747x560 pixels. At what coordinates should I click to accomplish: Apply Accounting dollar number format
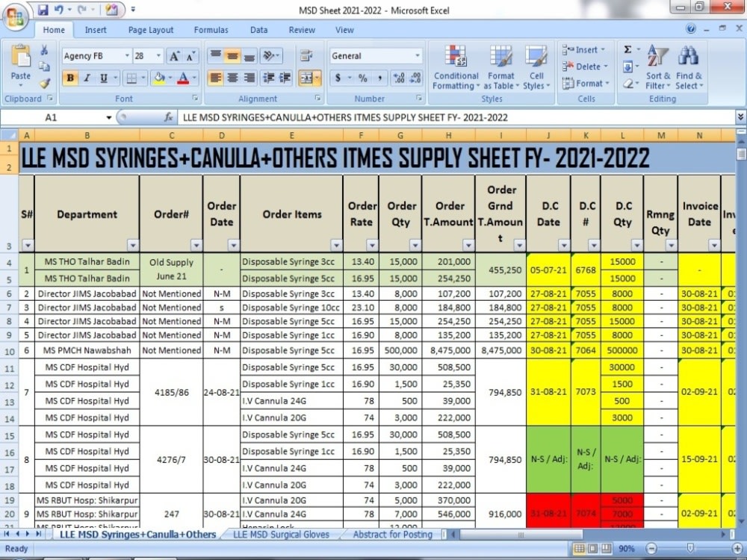click(338, 78)
